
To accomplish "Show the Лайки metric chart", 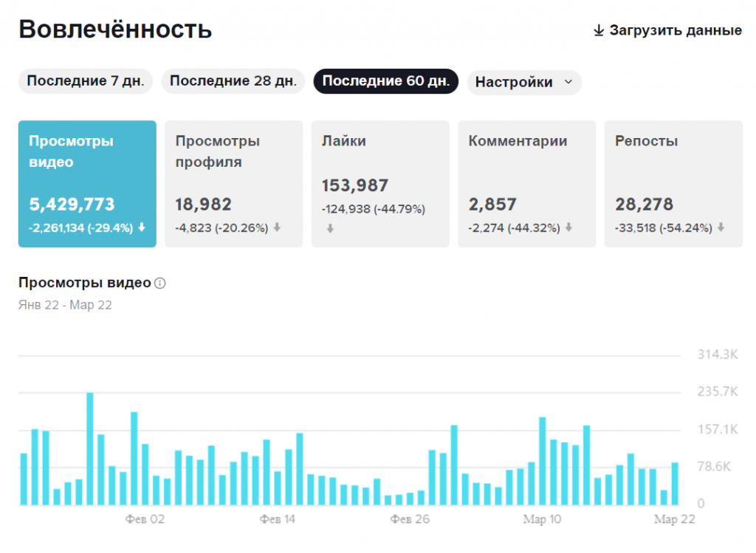I will click(380, 183).
